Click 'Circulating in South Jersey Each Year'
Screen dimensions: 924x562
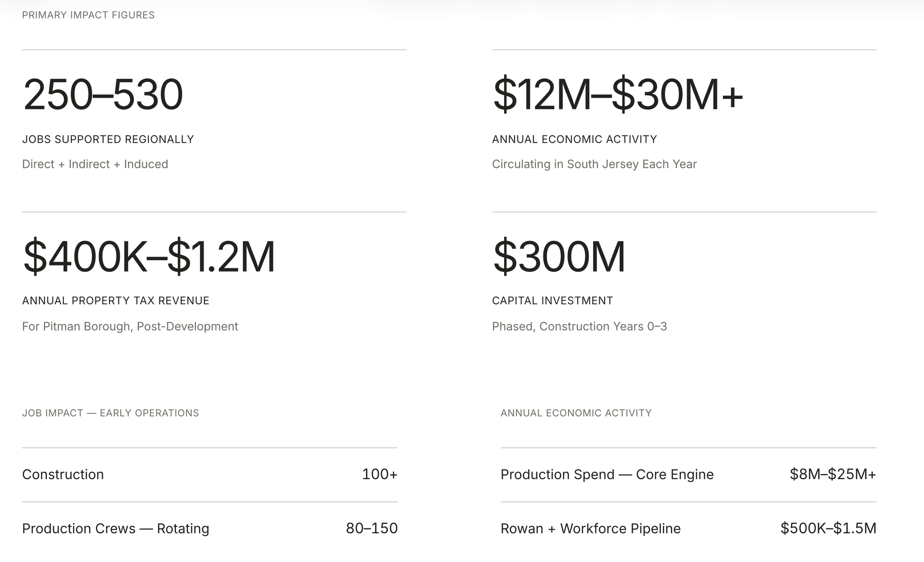coord(594,164)
